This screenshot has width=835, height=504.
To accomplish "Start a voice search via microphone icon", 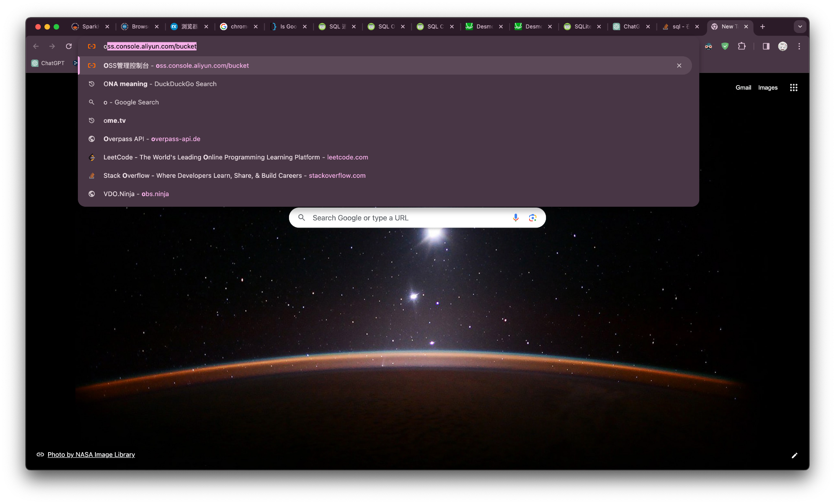I will (515, 218).
